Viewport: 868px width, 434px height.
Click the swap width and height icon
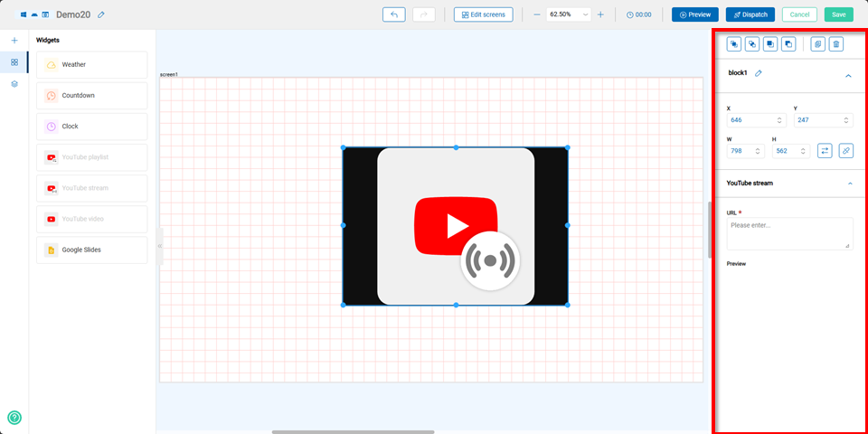tap(825, 151)
